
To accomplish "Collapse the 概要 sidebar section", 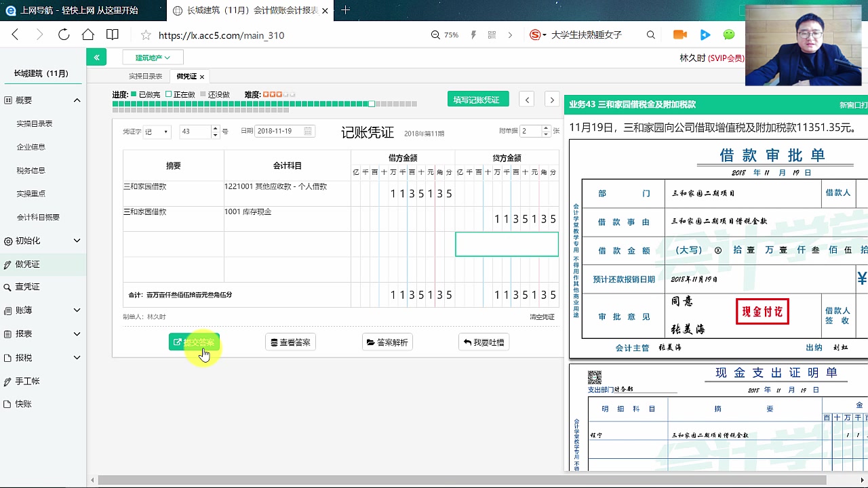I will (78, 100).
